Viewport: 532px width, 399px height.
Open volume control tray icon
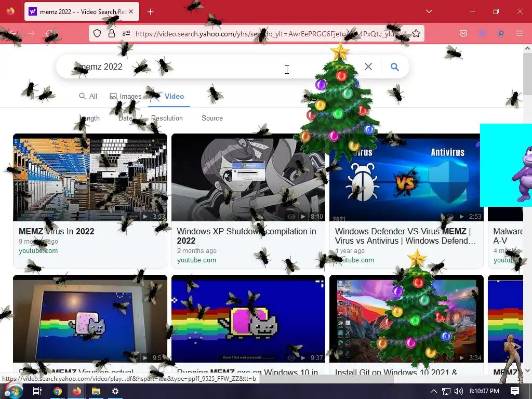[458, 391]
